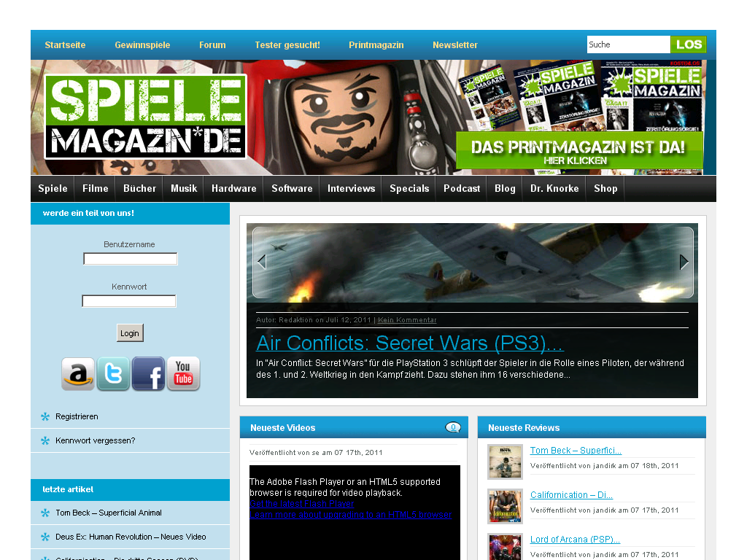The width and height of the screenshot is (747, 560).
Task: Select the Spiele category tab
Action: click(x=53, y=189)
